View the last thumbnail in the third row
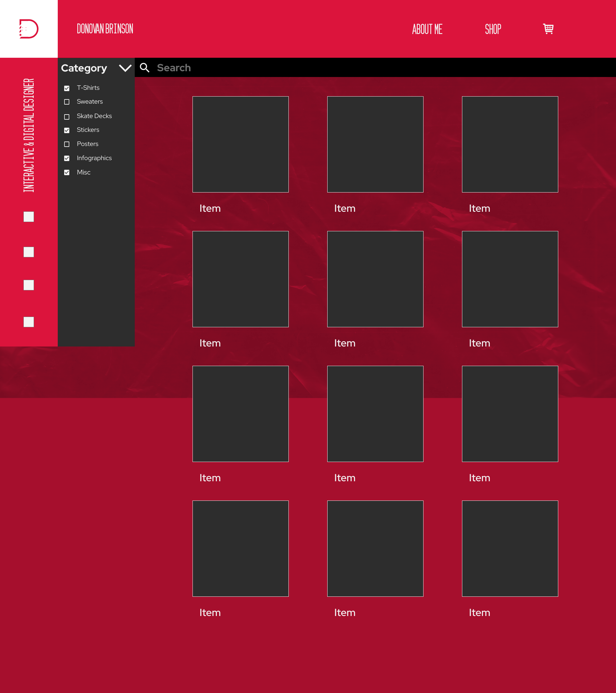The image size is (616, 693). pyautogui.click(x=510, y=414)
